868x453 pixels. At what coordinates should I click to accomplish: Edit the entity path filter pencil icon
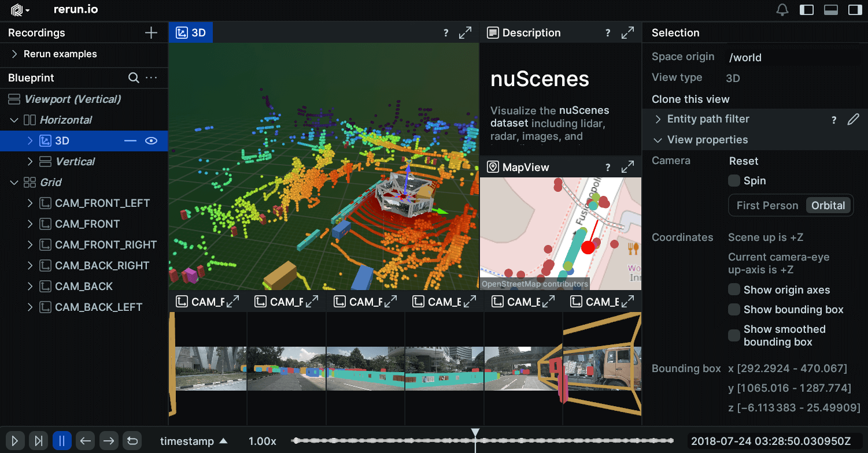coord(853,120)
